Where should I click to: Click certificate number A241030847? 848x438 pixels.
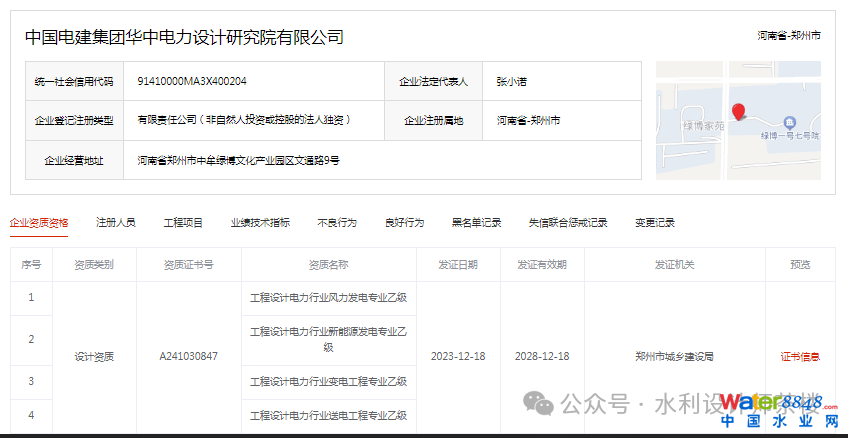click(x=188, y=356)
